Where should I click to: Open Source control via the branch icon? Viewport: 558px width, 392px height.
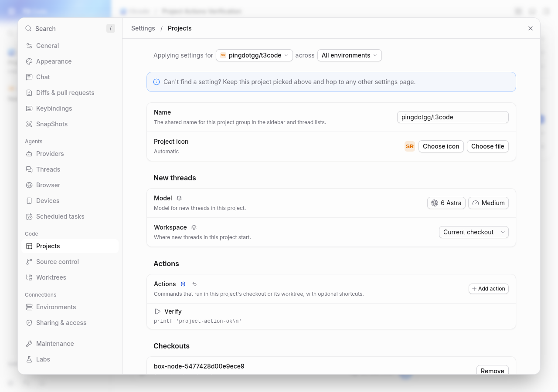coord(29,262)
